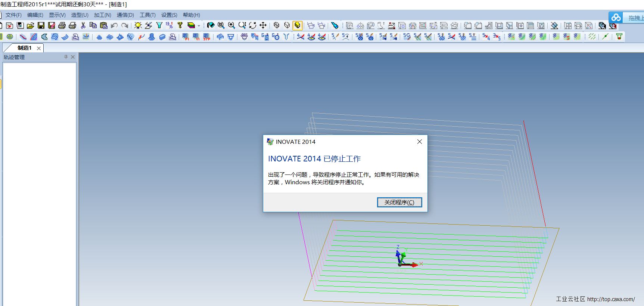The width and height of the screenshot is (644, 306).
Task: Click the calendar grid icon in top toolbar
Action: tap(531, 25)
